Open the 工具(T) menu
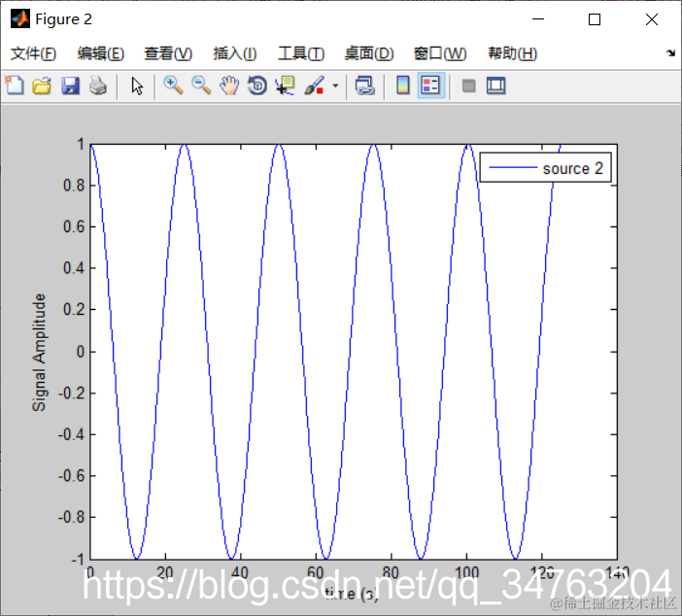Screen dimensions: 682x616 pyautogui.click(x=301, y=53)
